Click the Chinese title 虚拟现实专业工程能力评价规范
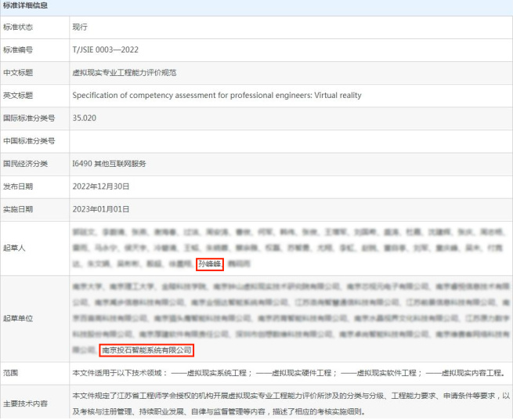The width and height of the screenshot is (513, 420). (124, 72)
